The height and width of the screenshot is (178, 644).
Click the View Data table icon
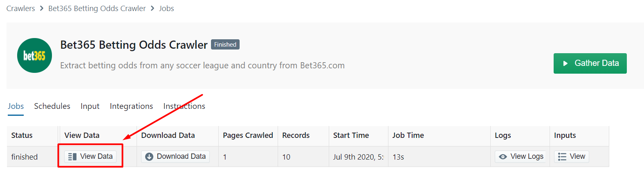pos(72,157)
